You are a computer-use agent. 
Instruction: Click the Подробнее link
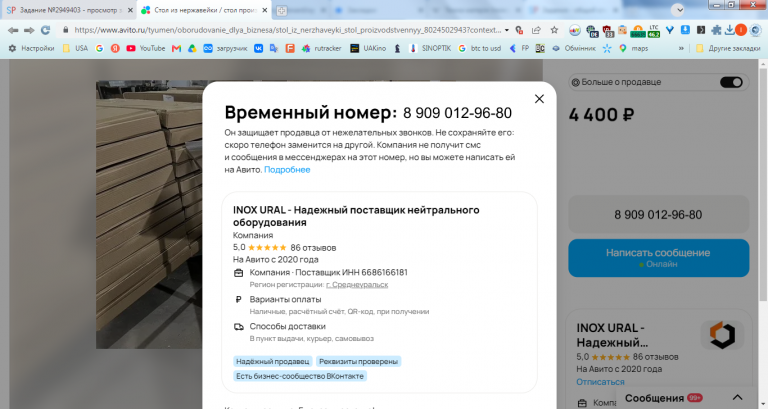coord(287,170)
